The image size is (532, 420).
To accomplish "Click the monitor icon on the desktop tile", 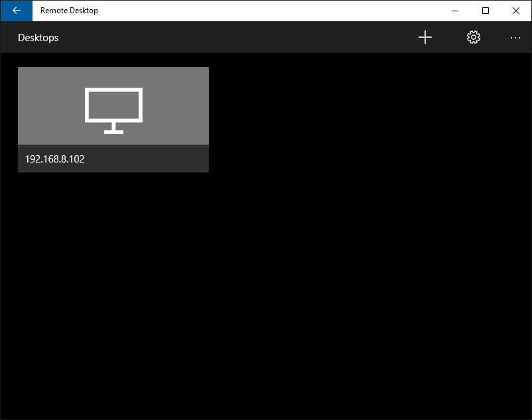I will pyautogui.click(x=113, y=105).
